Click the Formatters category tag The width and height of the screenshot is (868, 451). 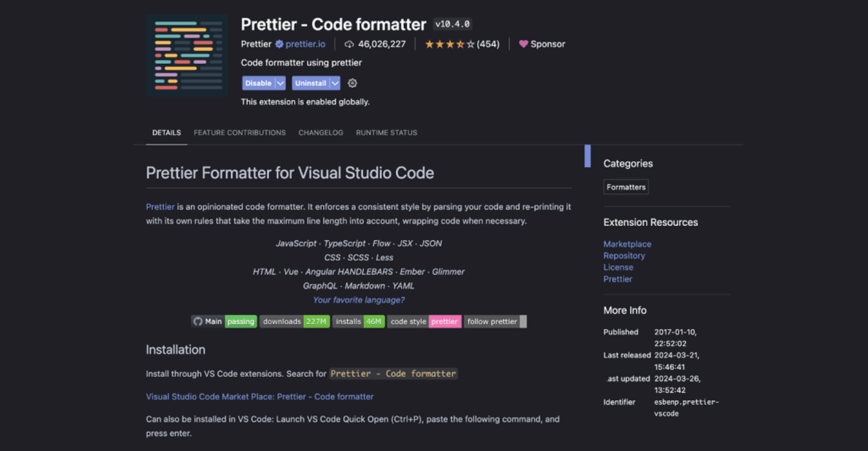pos(625,187)
